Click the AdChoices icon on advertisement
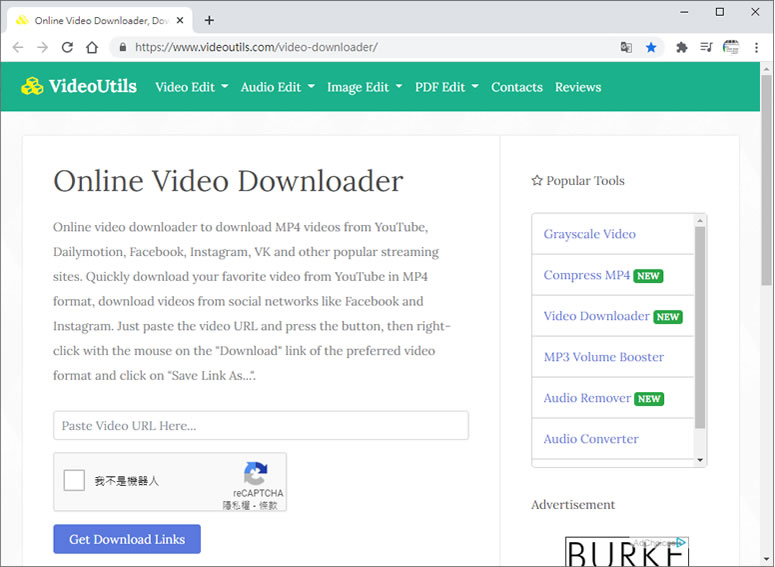The height and width of the screenshot is (567, 775). pos(681,542)
